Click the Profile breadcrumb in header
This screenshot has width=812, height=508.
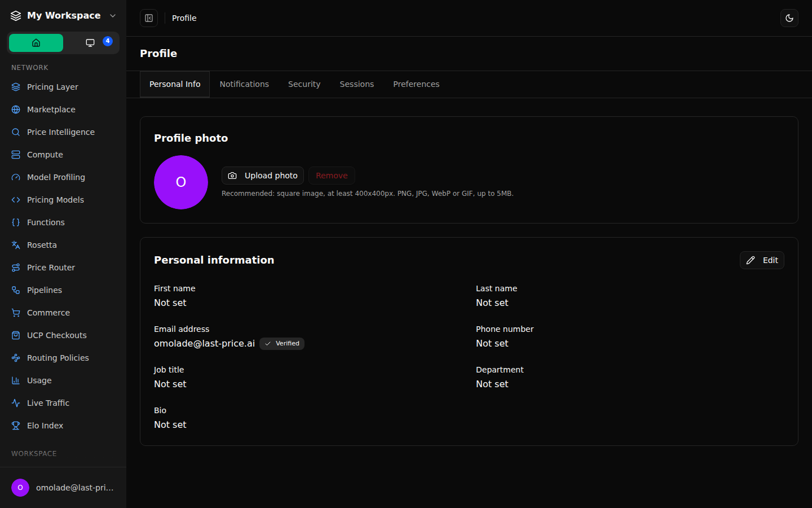(x=184, y=18)
